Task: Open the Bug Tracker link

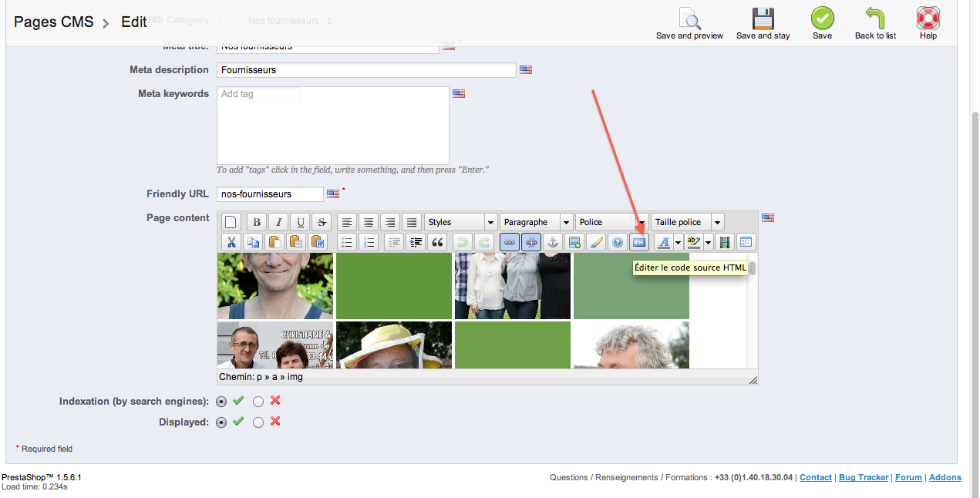Action: (864, 477)
